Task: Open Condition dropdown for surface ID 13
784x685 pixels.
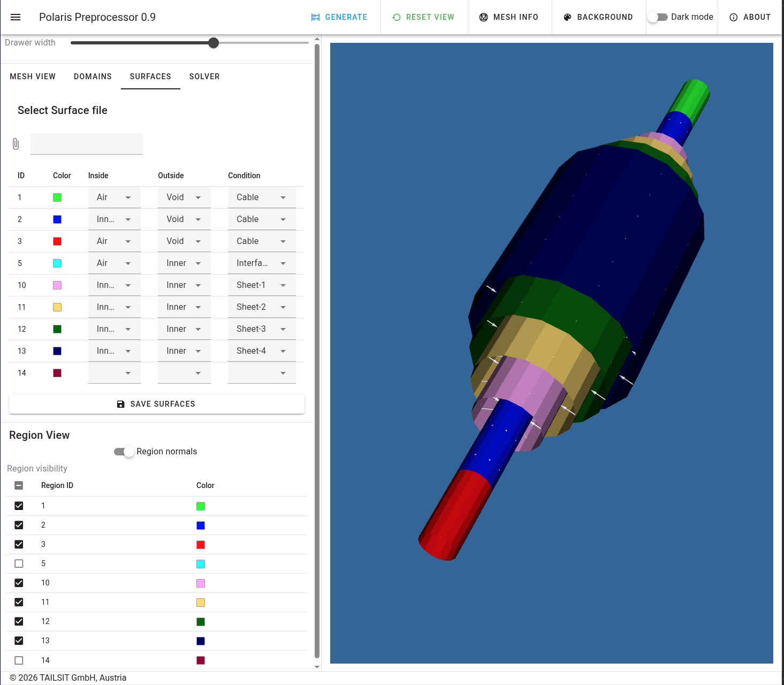Action: [262, 351]
